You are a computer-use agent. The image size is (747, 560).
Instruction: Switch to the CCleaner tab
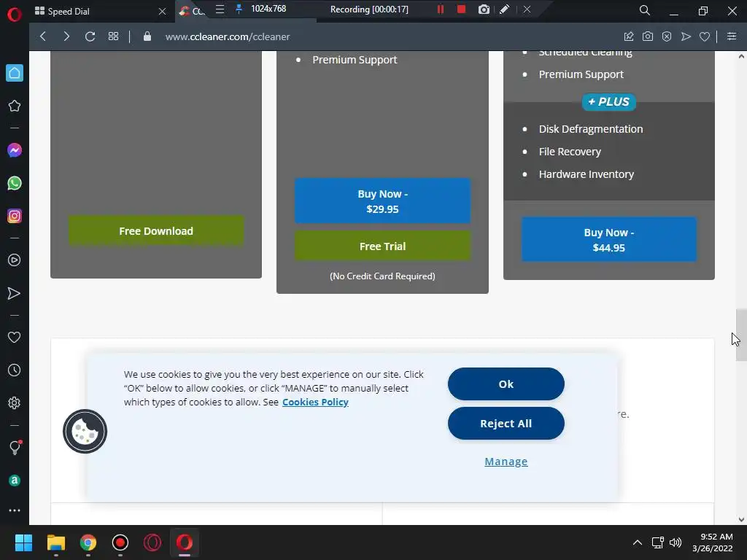[x=192, y=12]
